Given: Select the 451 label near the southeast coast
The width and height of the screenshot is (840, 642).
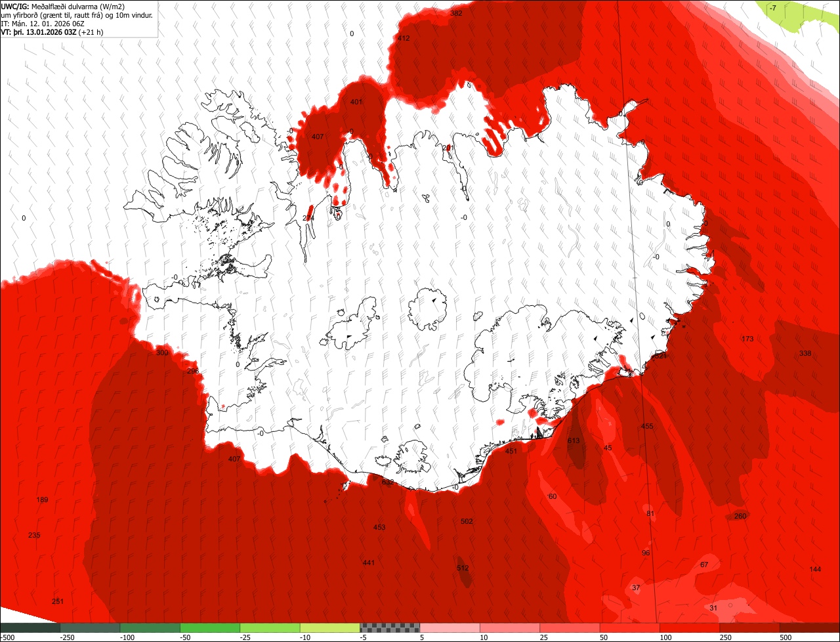Looking at the screenshot, I should [x=511, y=451].
